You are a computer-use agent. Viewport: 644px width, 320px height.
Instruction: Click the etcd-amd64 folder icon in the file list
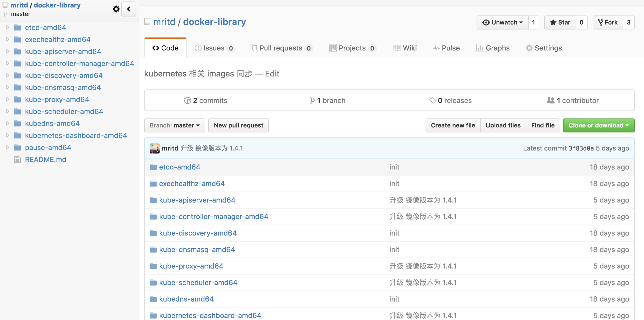coord(153,167)
